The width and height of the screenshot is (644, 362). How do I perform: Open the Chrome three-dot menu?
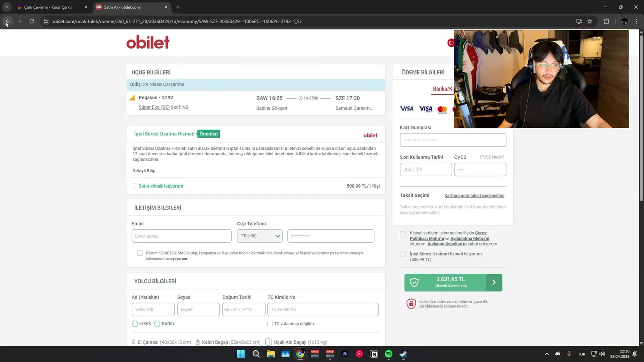(637, 21)
